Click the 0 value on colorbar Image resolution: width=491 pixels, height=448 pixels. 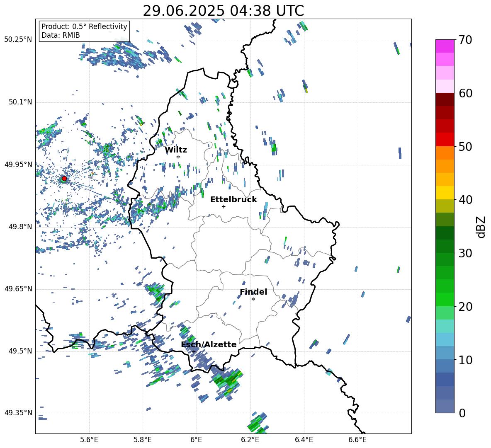(462, 413)
